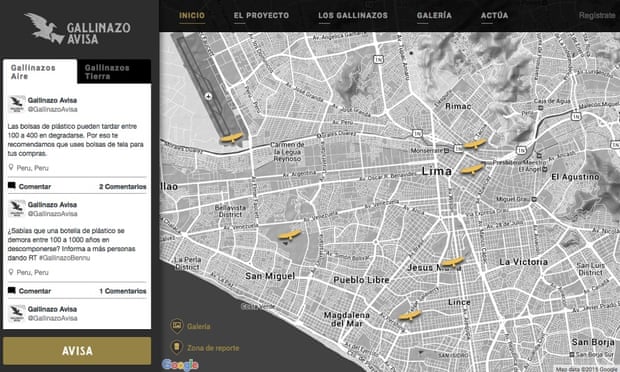
Task: Click the comment icon on first tweet
Action: coord(12,186)
